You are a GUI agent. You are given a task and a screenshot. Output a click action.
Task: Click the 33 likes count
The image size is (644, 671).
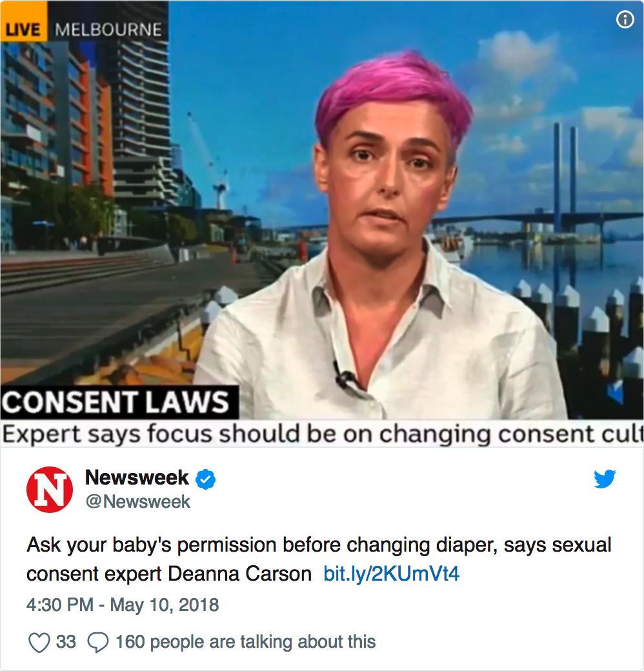click(66, 642)
